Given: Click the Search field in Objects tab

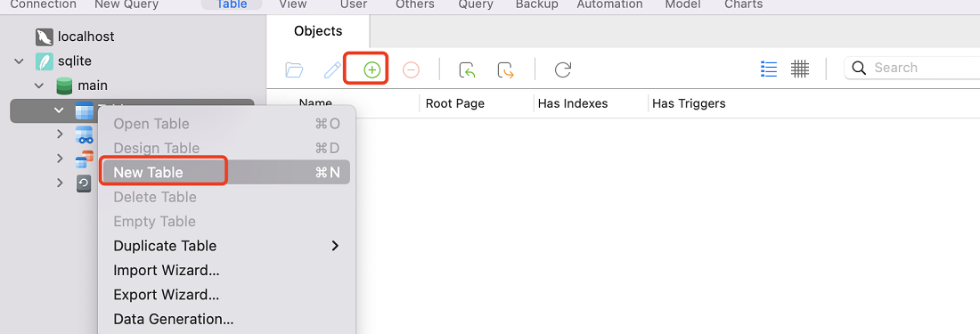Looking at the screenshot, I should 912,68.
